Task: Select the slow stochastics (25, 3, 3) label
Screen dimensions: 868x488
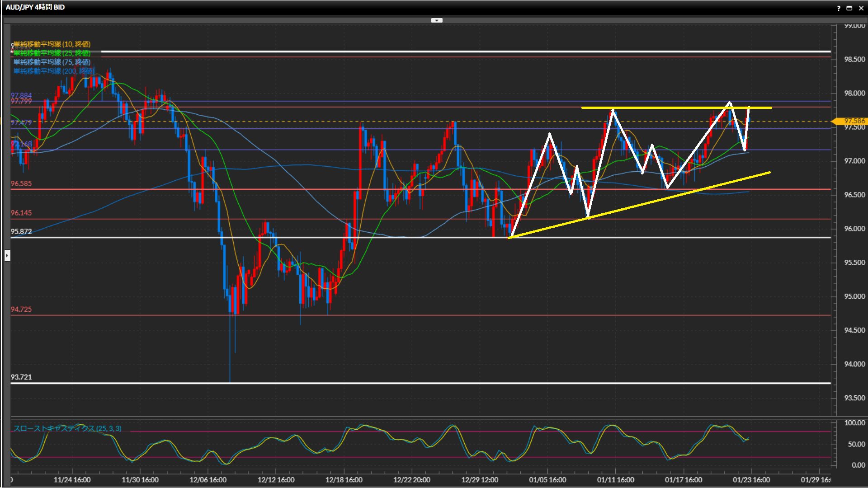Action: point(68,428)
